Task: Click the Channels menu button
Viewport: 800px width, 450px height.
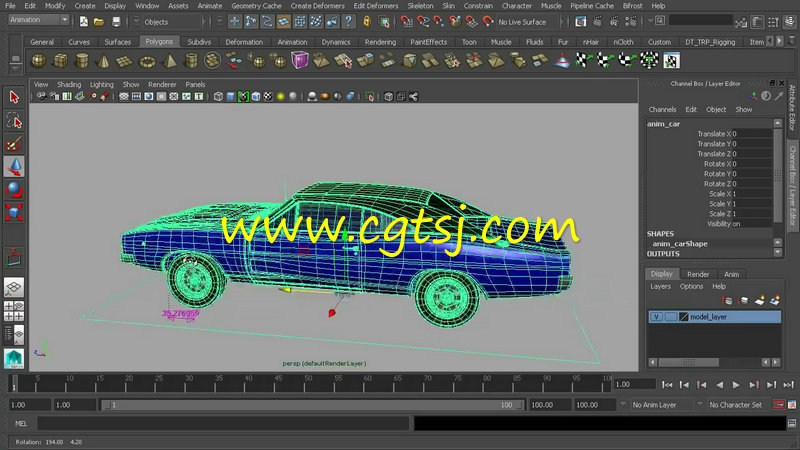Action: 662,109
